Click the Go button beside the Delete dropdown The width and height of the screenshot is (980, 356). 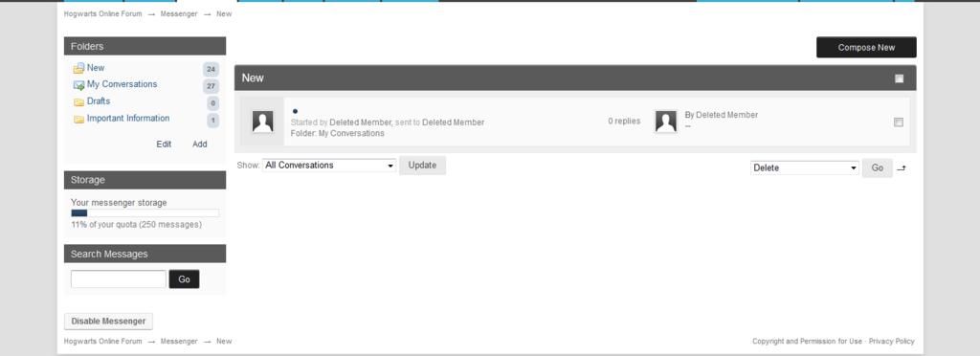coord(878,168)
